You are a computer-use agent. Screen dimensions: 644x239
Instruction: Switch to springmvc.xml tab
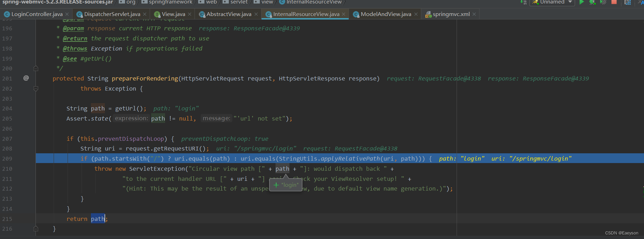pos(451,14)
